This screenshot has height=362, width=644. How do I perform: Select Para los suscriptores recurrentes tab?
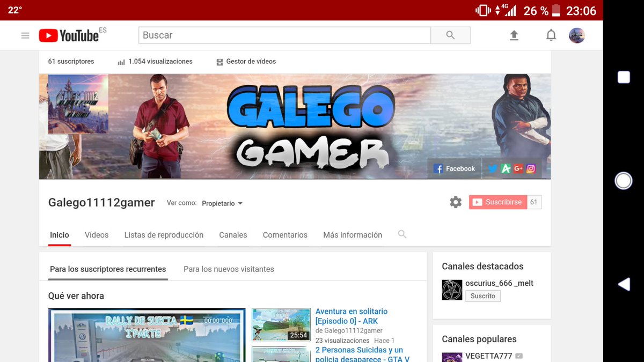(108, 269)
